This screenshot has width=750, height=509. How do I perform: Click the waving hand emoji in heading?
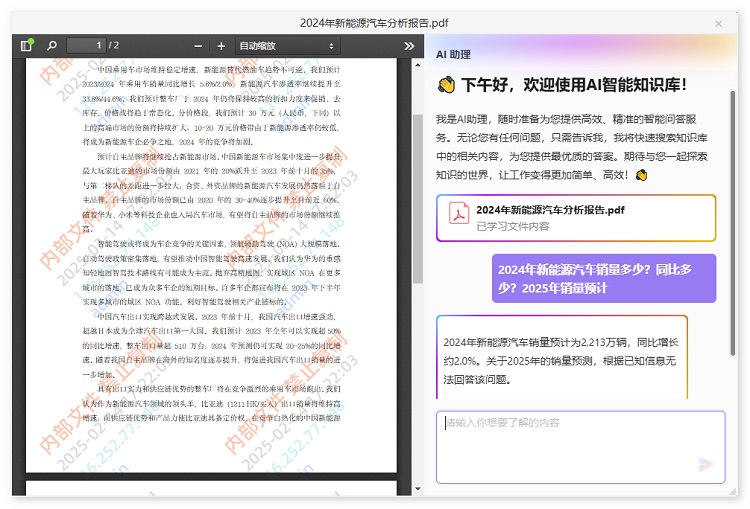click(x=446, y=85)
